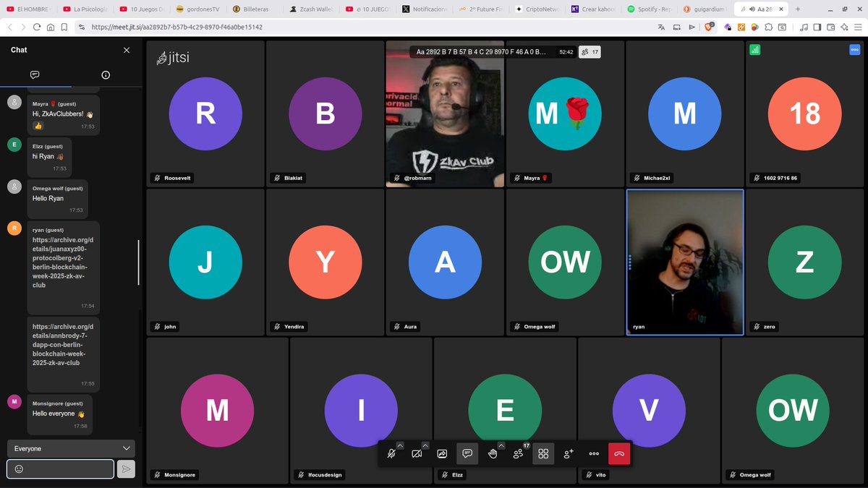Expand video settings arrow above camera
The height and width of the screenshot is (488, 868).
pos(425,445)
